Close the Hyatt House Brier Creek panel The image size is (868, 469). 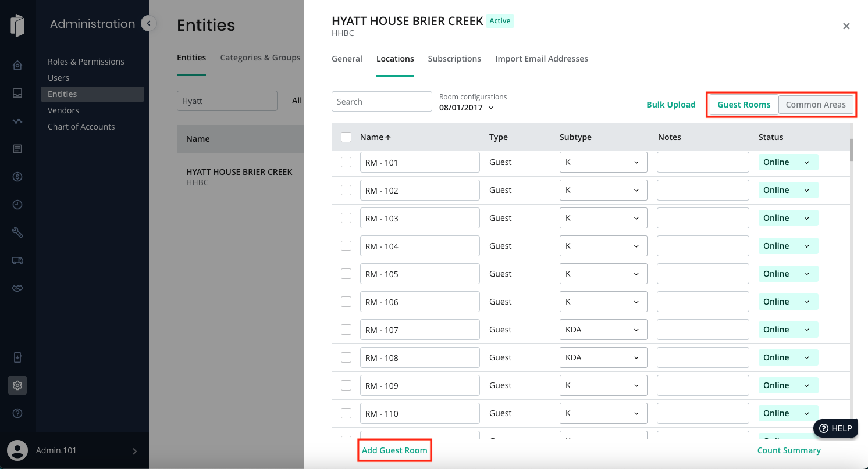click(846, 26)
